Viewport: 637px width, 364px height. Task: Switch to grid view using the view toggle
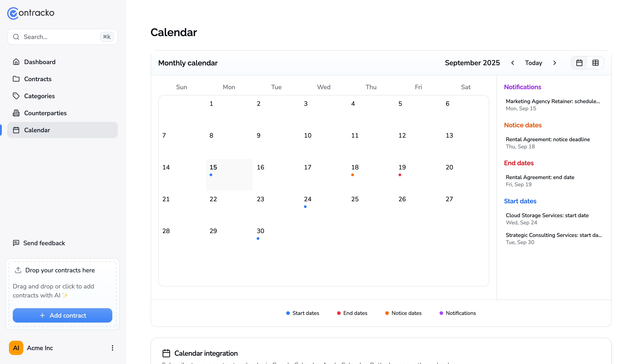click(596, 63)
